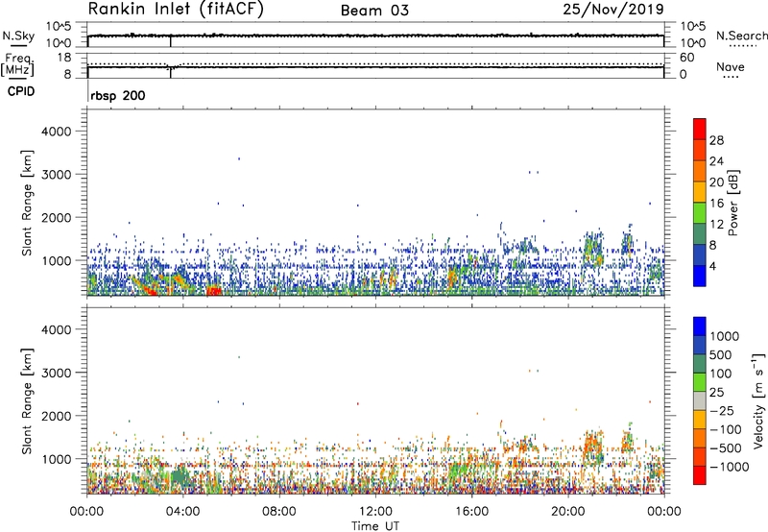Click the 'rbsp 200' CPID text
The height and width of the screenshot is (532, 768).
pyautogui.click(x=118, y=95)
